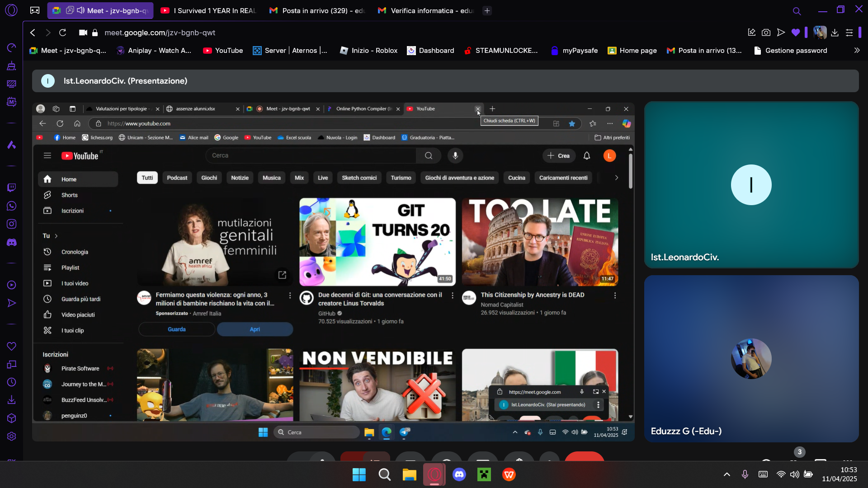Open the Opera downloads icon in toolbar
The height and width of the screenshot is (488, 868).
[835, 33]
